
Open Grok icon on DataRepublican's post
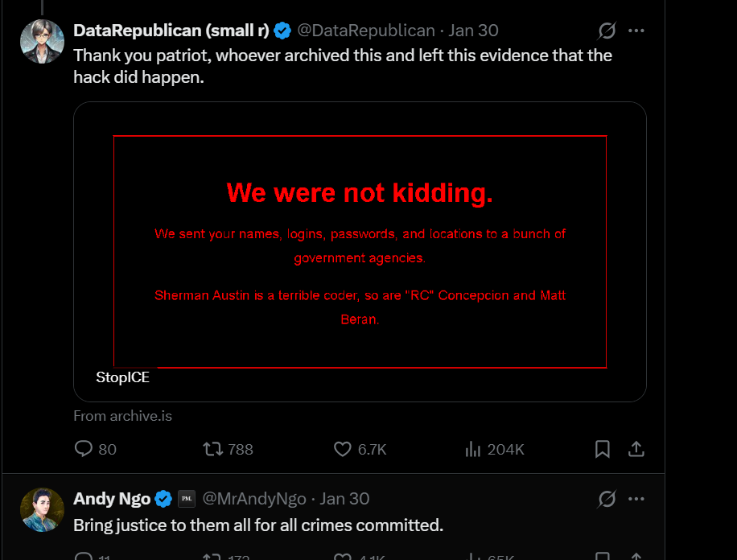tap(607, 31)
